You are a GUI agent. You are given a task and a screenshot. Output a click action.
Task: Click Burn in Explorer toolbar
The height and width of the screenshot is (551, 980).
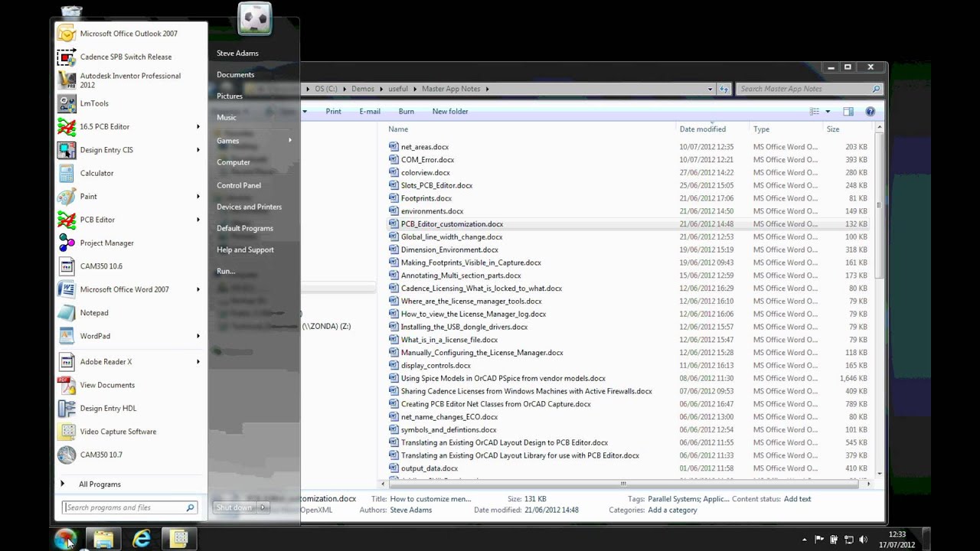tap(407, 112)
